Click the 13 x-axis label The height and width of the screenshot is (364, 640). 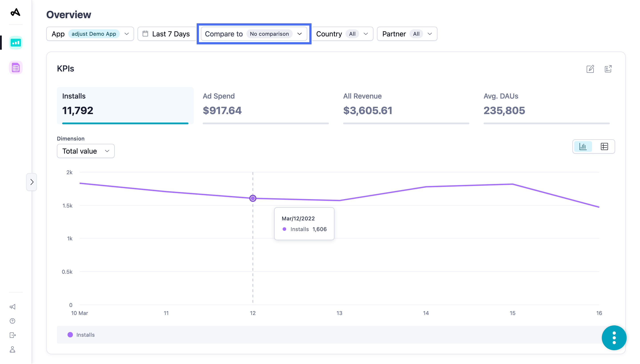point(339,313)
